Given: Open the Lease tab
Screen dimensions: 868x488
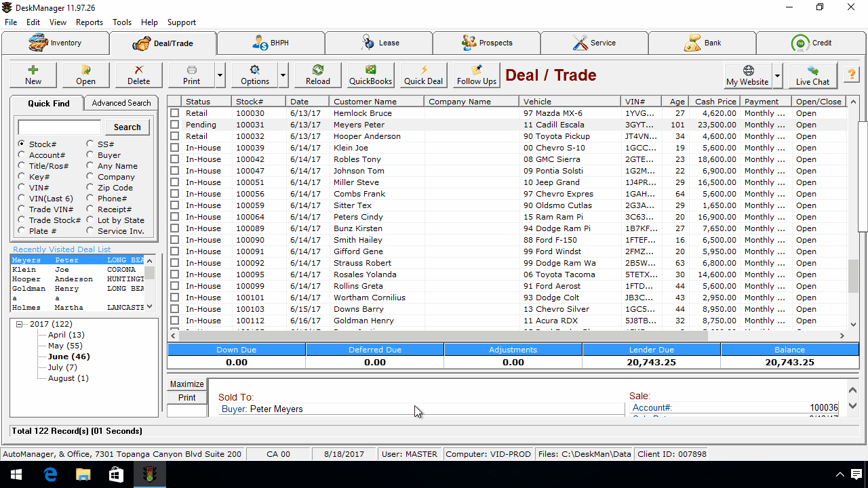Looking at the screenshot, I should pos(378,43).
